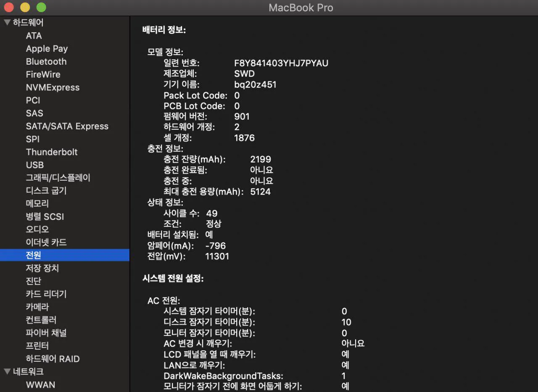Click the voltage value 11301
538x392 pixels.
coord(217,256)
